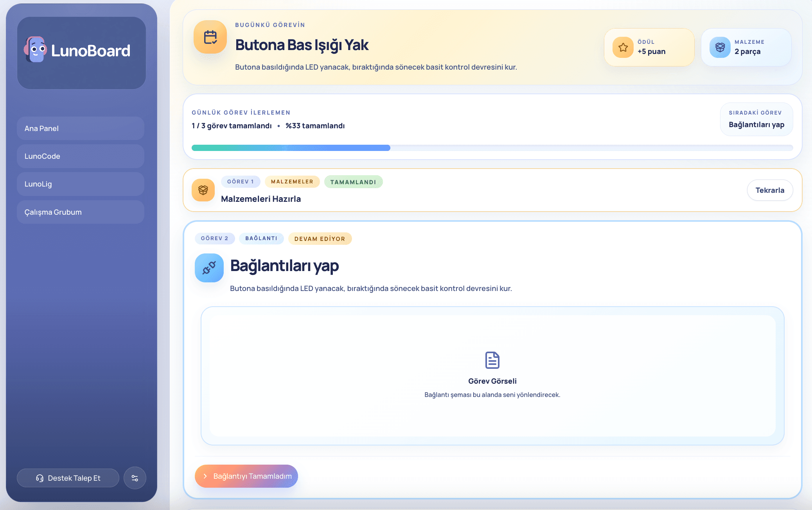Click the plug icon beside Bağlantıları yap

(209, 268)
